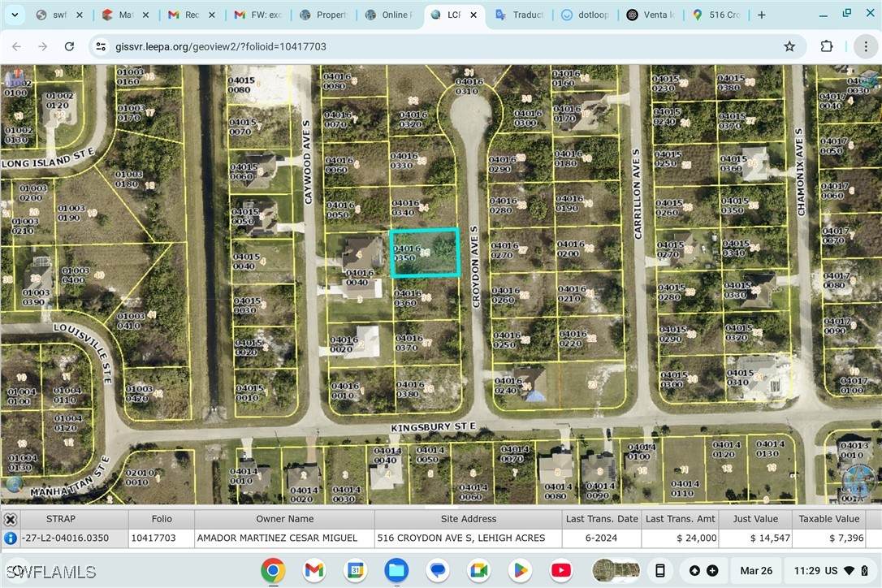Click the STRAP column header

point(61,519)
